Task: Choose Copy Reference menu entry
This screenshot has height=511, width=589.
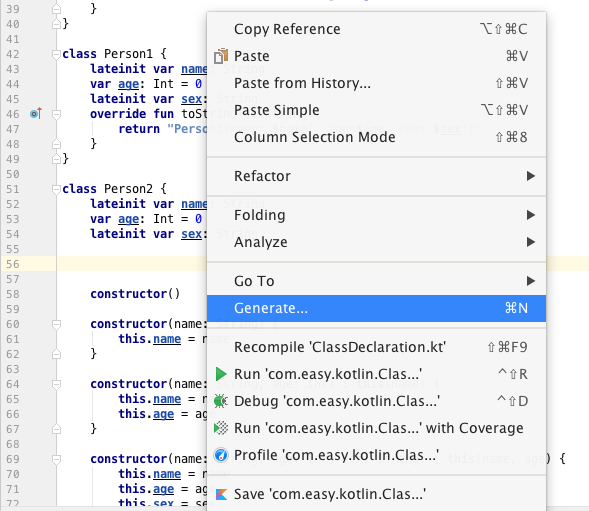Action: pyautogui.click(x=376, y=29)
